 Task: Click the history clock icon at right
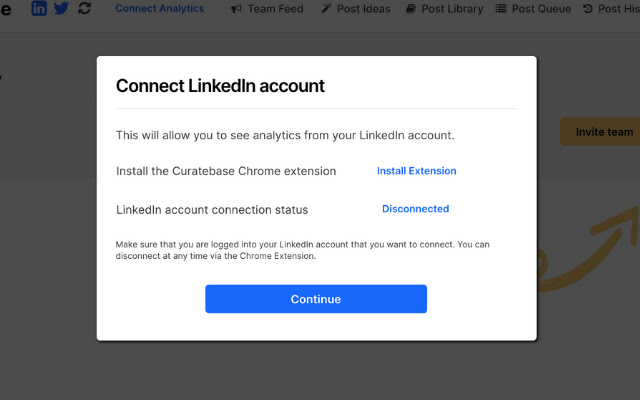(x=587, y=8)
